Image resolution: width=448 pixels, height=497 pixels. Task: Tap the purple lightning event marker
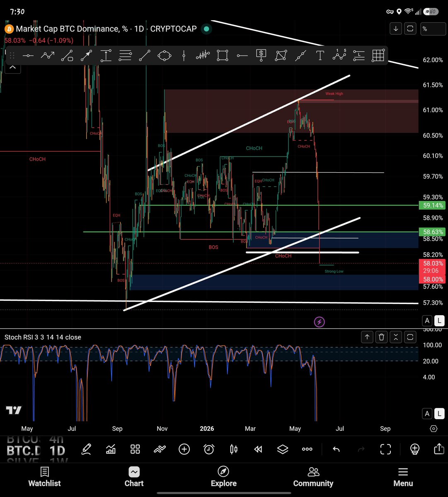coord(319,321)
